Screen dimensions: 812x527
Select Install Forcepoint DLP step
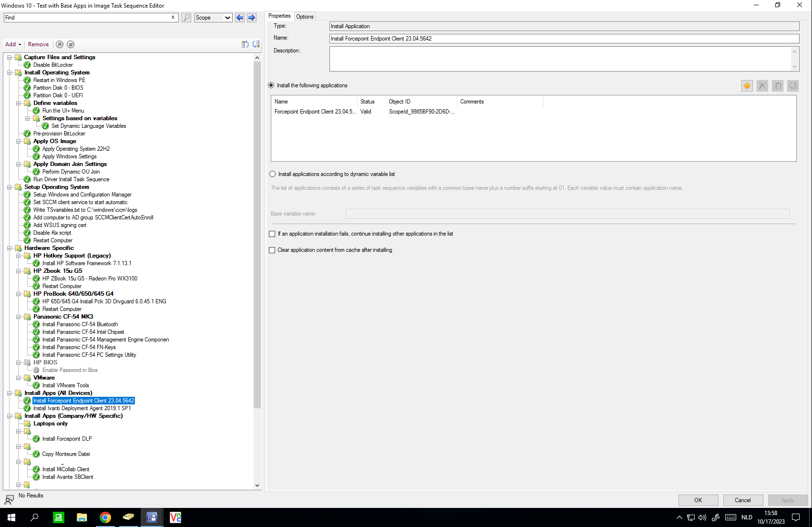point(67,439)
